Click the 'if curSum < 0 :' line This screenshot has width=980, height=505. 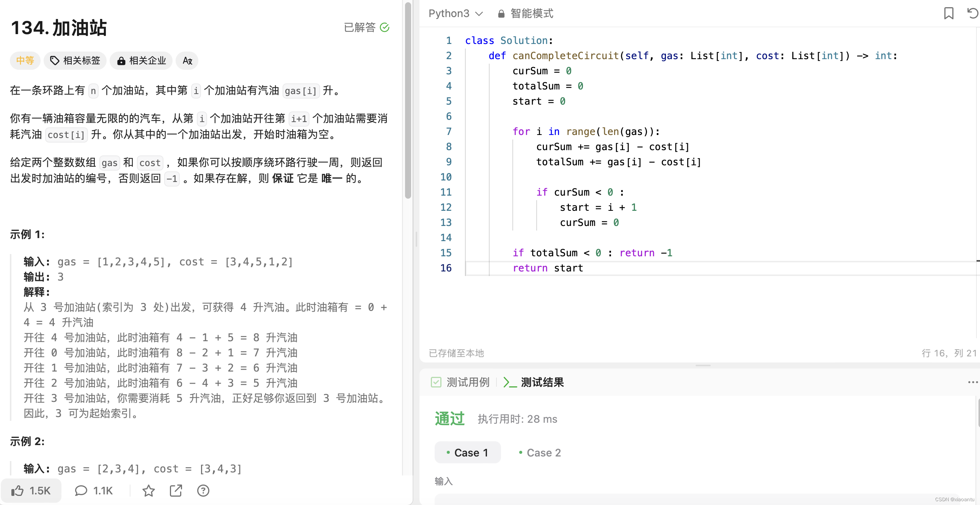[x=580, y=192]
